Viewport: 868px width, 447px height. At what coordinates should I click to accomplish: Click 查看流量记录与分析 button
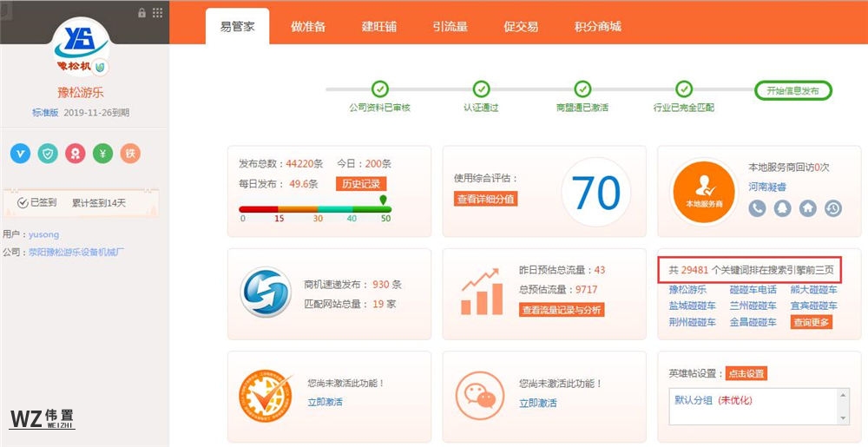(x=562, y=310)
